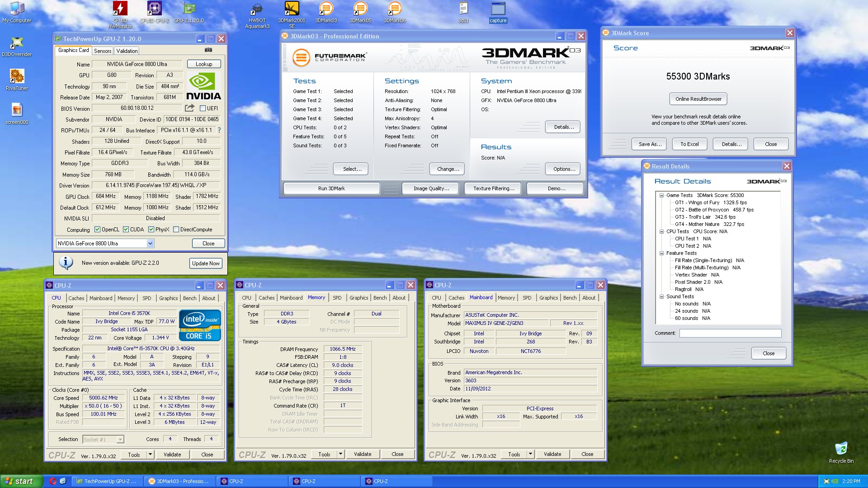Click GPU-Z screenshot camera icon
The height and width of the screenshot is (488, 868).
pos(208,50)
